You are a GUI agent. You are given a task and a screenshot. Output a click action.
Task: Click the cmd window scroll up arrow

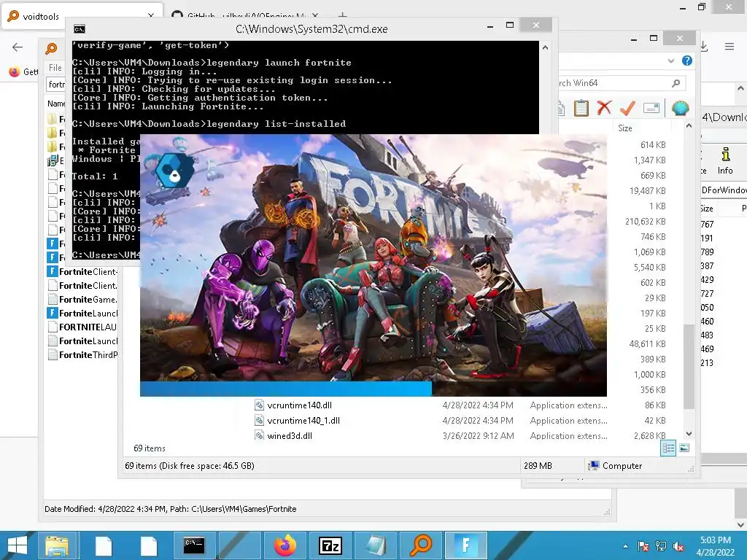(545, 47)
